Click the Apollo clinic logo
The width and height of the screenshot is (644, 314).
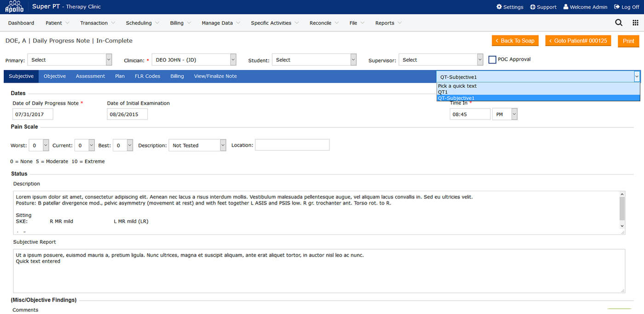[13, 6]
